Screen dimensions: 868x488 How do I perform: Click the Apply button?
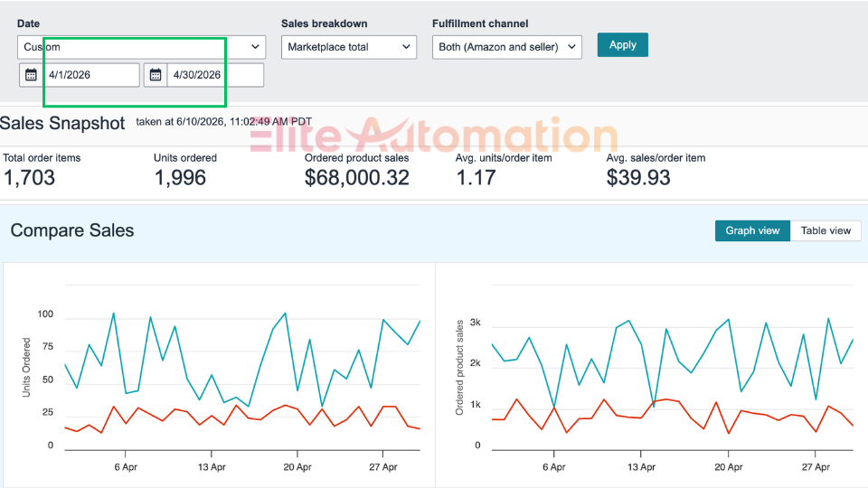click(623, 45)
